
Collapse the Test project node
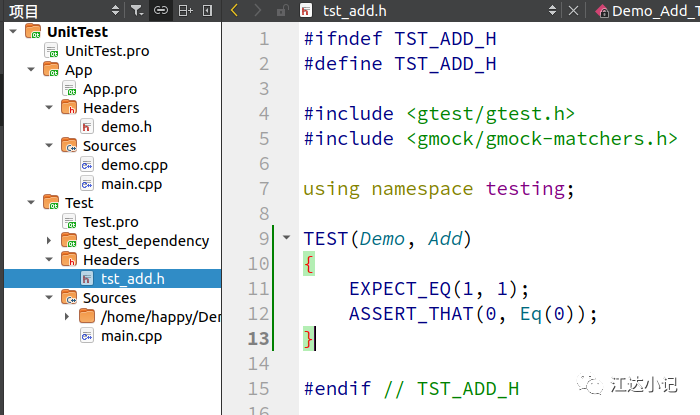pos(31,203)
